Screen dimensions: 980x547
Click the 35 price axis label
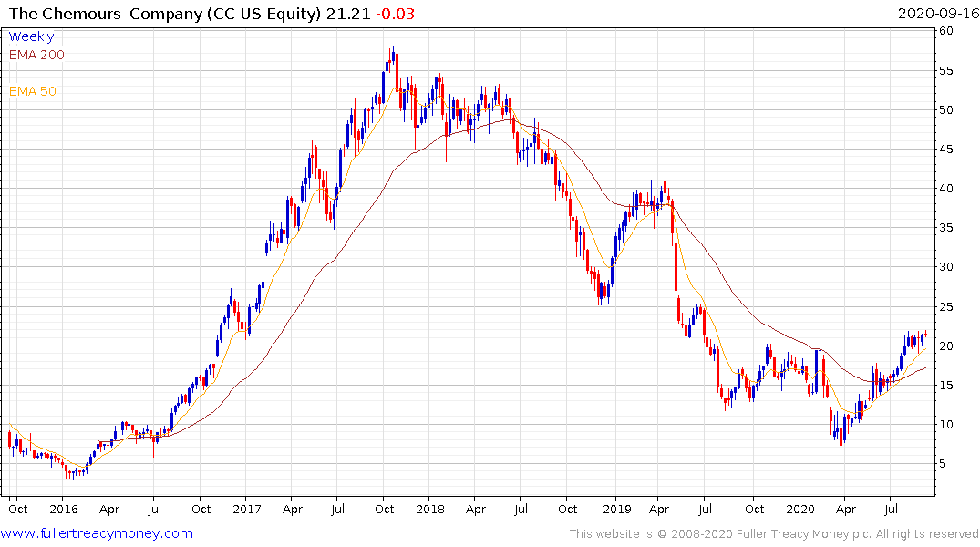[x=945, y=228]
